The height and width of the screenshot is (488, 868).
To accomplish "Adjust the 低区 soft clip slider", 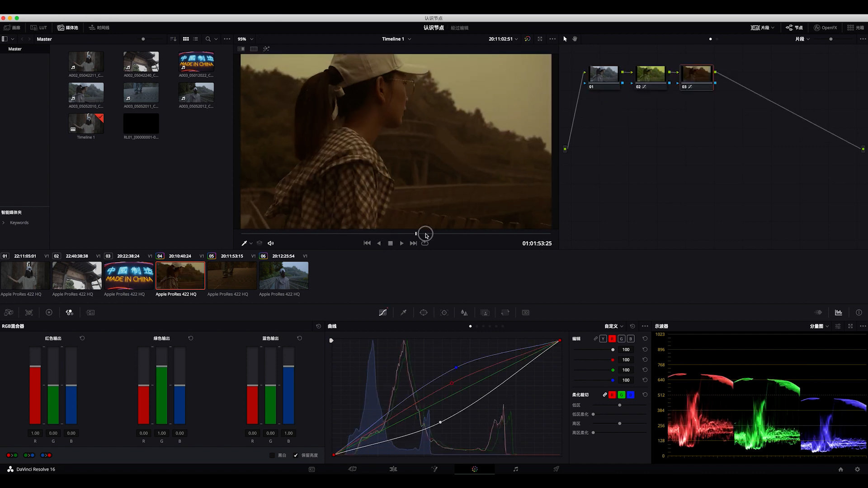I will point(620,405).
